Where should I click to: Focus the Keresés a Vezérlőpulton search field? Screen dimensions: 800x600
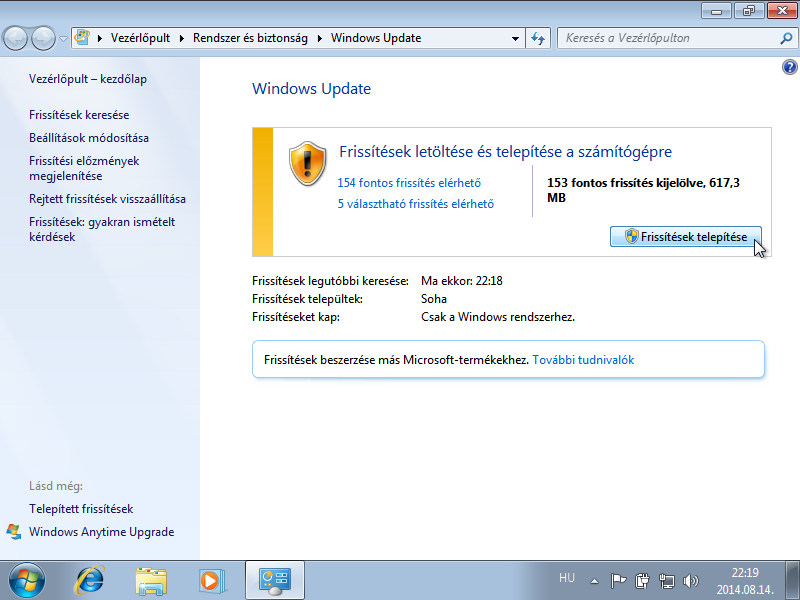click(668, 38)
